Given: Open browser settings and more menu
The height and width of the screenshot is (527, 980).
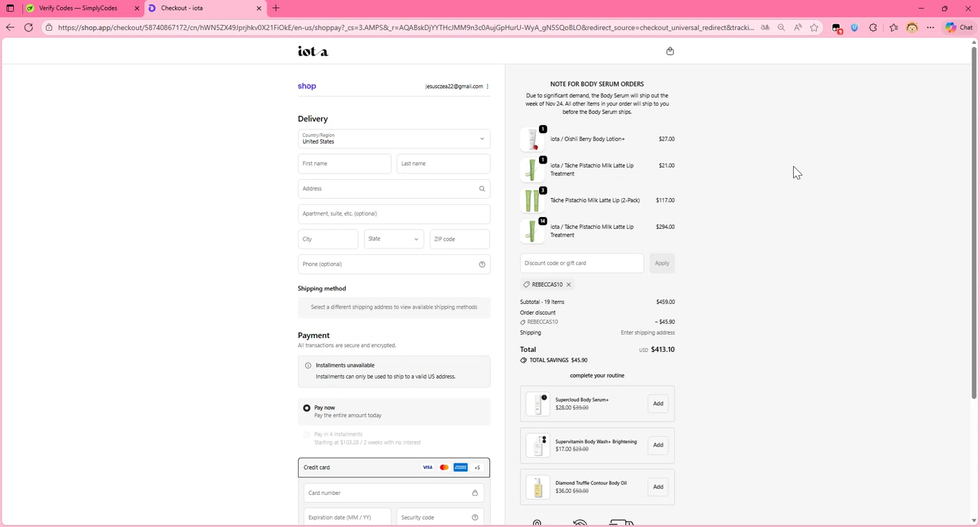Looking at the screenshot, I should click(930, 27).
